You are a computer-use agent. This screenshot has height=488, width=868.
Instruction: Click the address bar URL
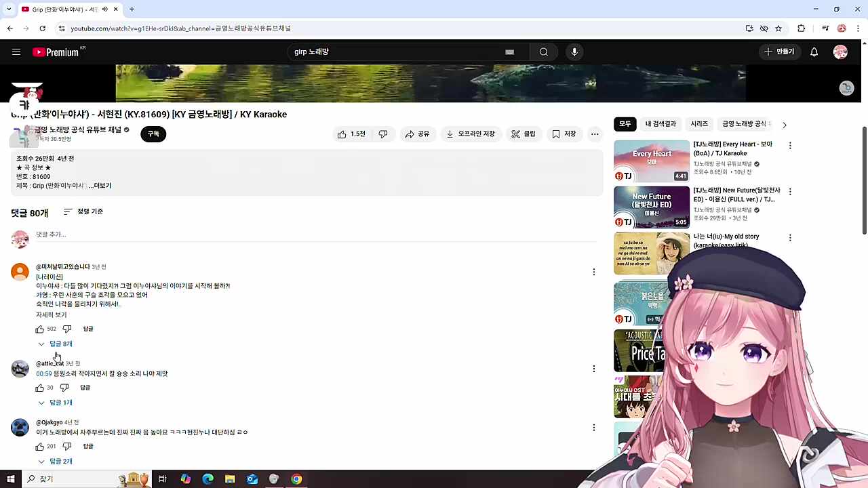pyautogui.click(x=180, y=28)
